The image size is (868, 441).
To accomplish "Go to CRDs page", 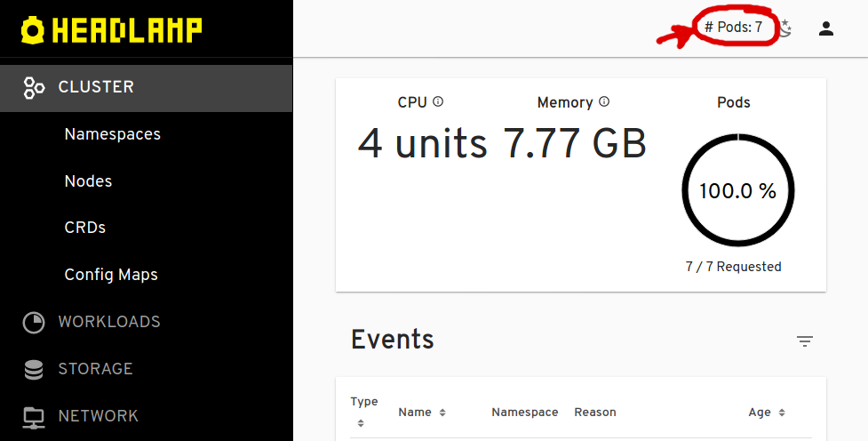I will click(x=85, y=228).
